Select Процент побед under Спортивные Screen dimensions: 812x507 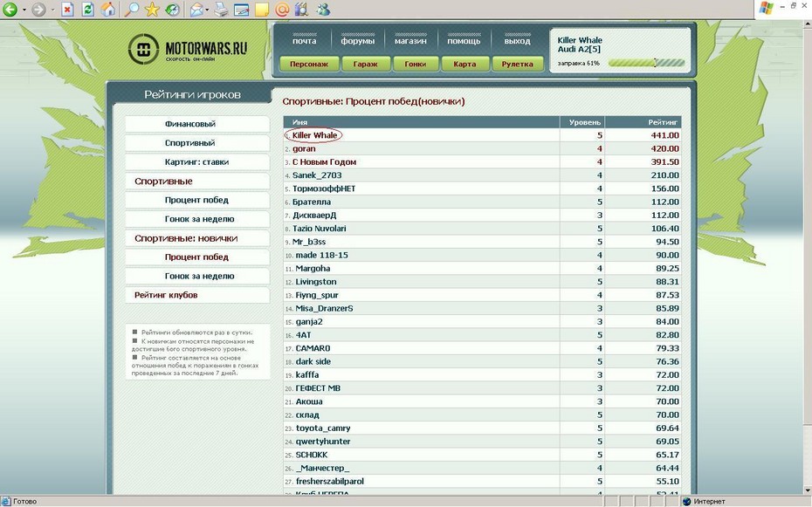196,200
